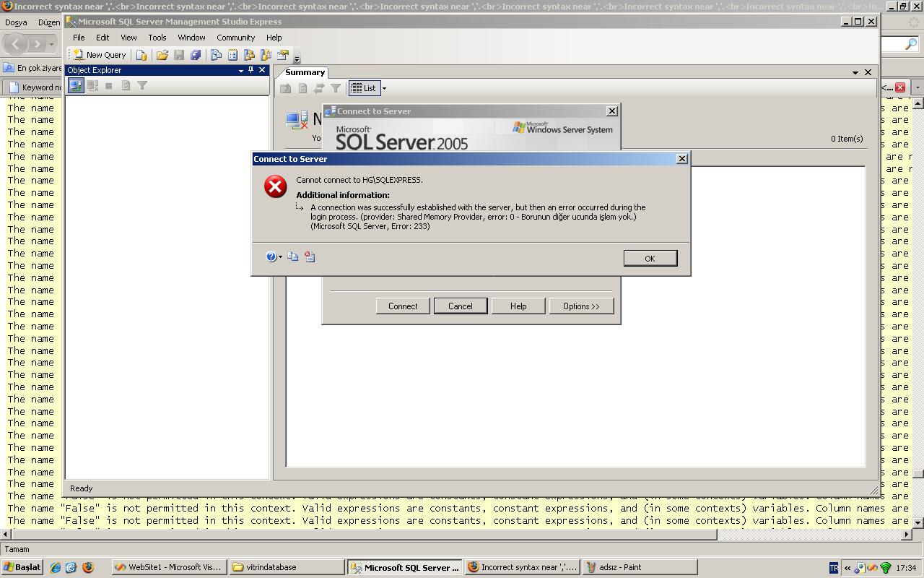This screenshot has width=924, height=578.
Task: Click the Disconnect icon in Object Explorer
Action: 92,86
